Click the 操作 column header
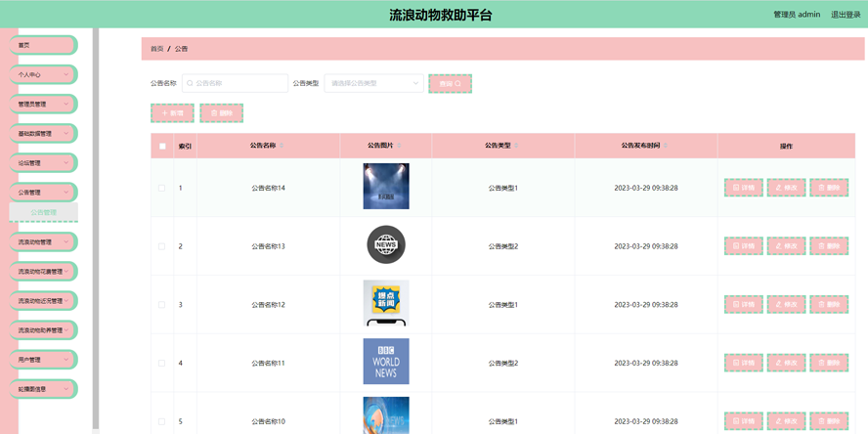Screen dimensions: 868x434 tap(786, 147)
